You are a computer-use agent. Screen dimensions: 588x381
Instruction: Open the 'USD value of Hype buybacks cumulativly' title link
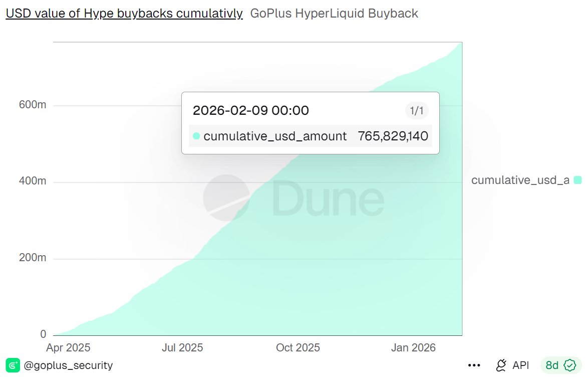[124, 13]
